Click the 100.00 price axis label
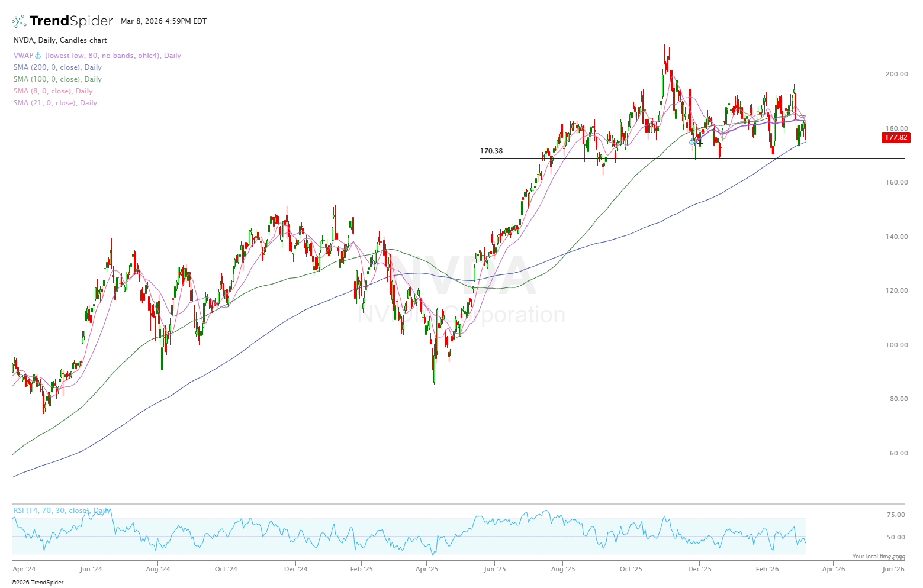 tap(896, 345)
